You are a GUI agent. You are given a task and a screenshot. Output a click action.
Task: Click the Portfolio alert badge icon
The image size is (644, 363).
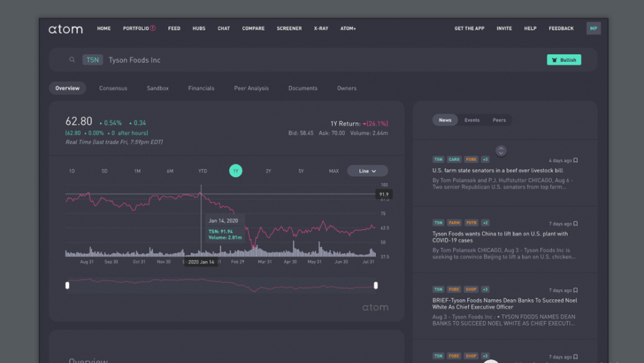tap(153, 28)
